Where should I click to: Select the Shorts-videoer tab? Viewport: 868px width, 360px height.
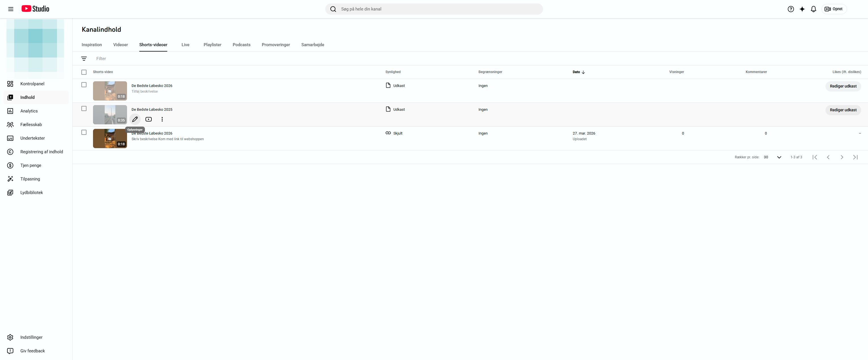coord(153,45)
